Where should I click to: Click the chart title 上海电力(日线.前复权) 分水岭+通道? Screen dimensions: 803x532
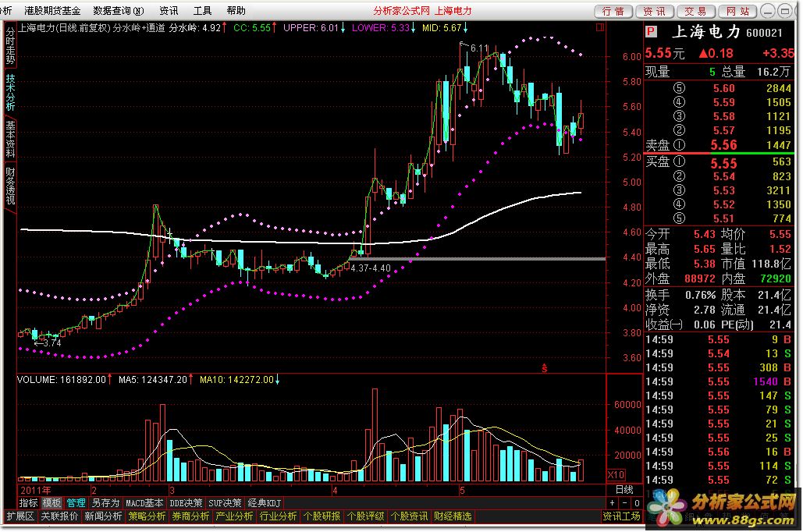[91, 27]
